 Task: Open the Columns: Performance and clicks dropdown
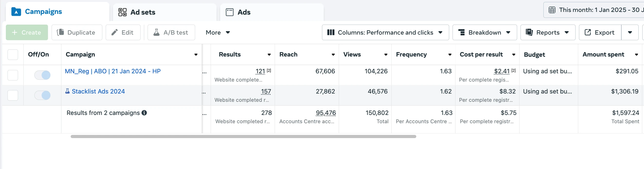385,32
